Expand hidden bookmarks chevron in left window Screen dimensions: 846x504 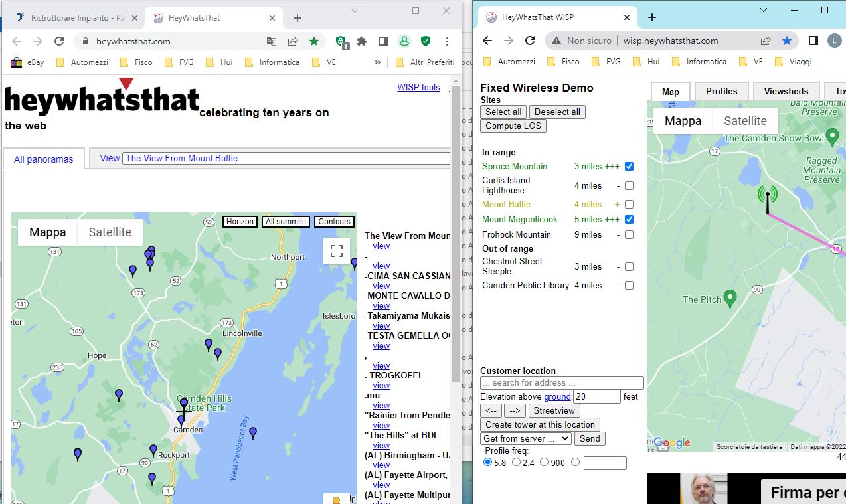pos(378,62)
